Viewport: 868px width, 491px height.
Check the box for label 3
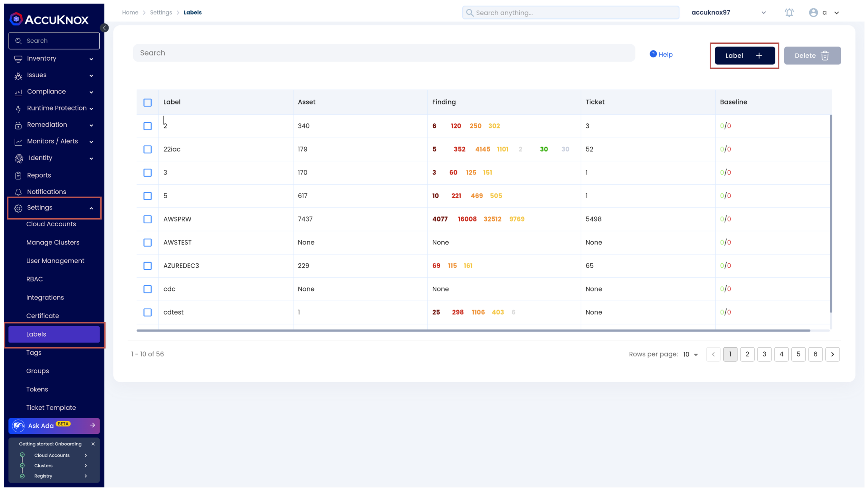pyautogui.click(x=147, y=173)
